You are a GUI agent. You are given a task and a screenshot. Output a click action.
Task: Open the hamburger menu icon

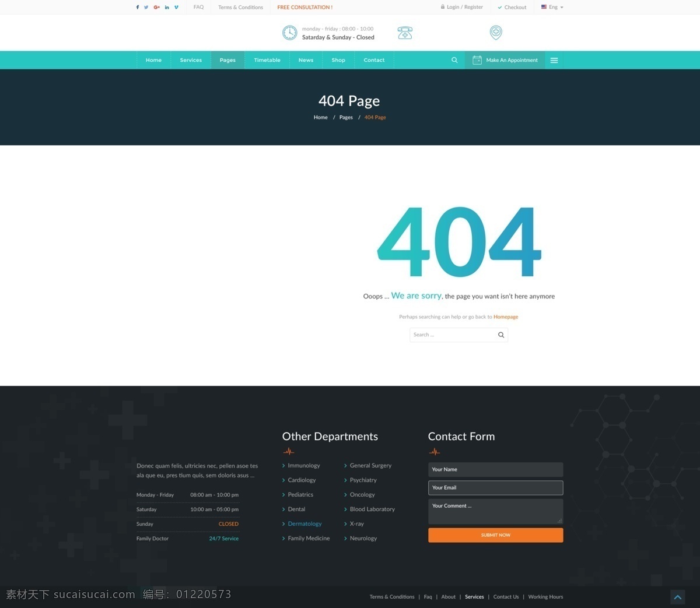pyautogui.click(x=554, y=60)
